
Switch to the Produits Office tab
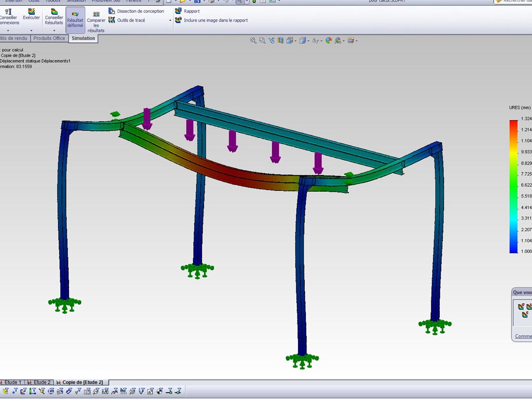pyautogui.click(x=49, y=38)
